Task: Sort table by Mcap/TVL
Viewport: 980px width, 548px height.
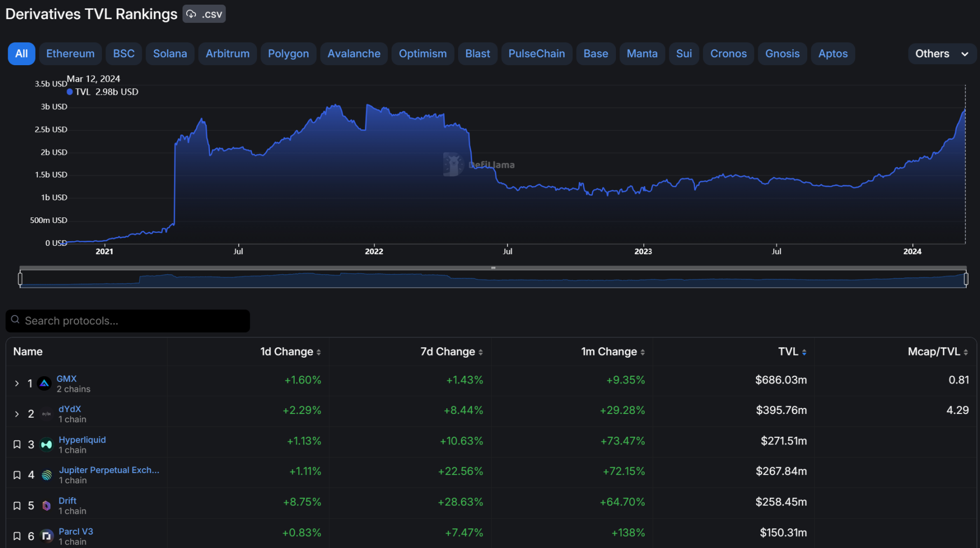Action: coord(938,352)
